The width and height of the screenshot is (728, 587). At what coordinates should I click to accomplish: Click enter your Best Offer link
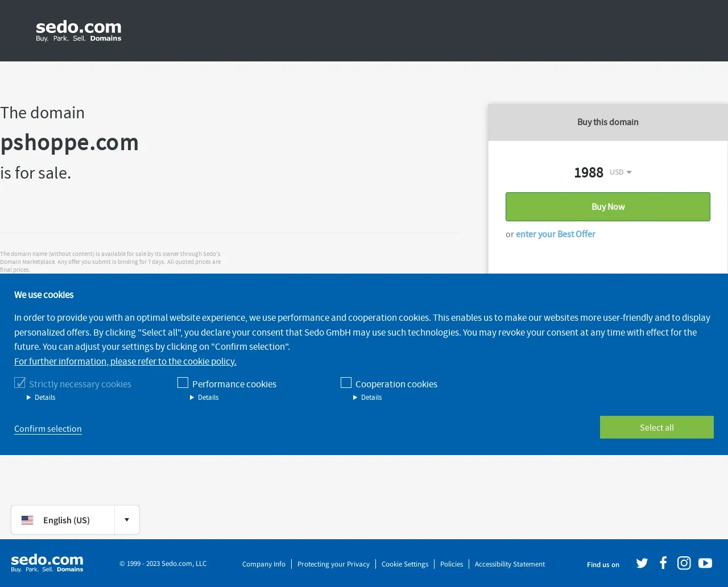556,234
